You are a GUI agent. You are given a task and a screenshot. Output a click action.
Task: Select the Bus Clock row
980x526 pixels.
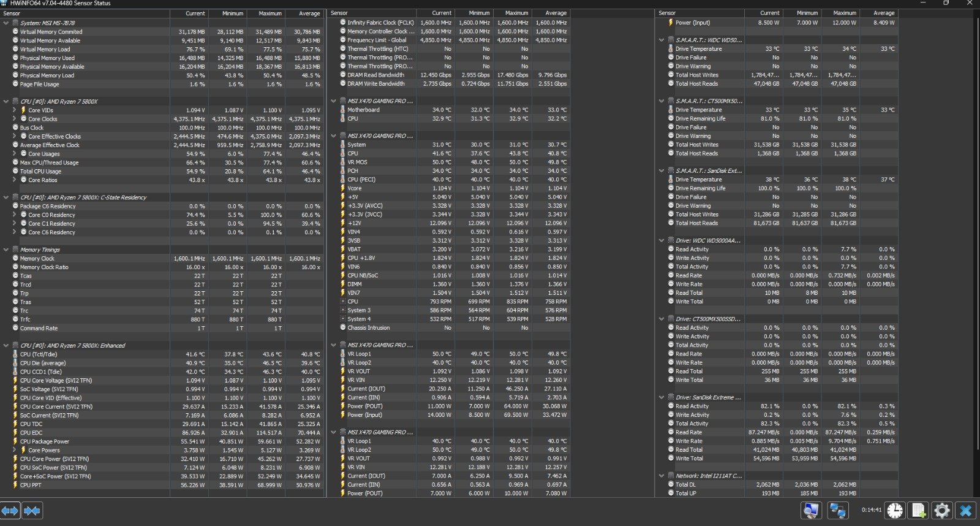[x=162, y=128]
